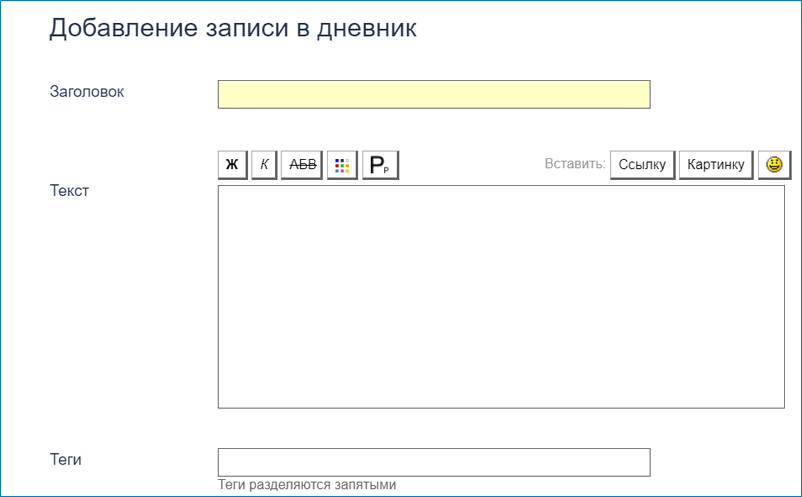The height and width of the screenshot is (497, 802).
Task: Click inside the large Текст editing area
Action: (500, 296)
